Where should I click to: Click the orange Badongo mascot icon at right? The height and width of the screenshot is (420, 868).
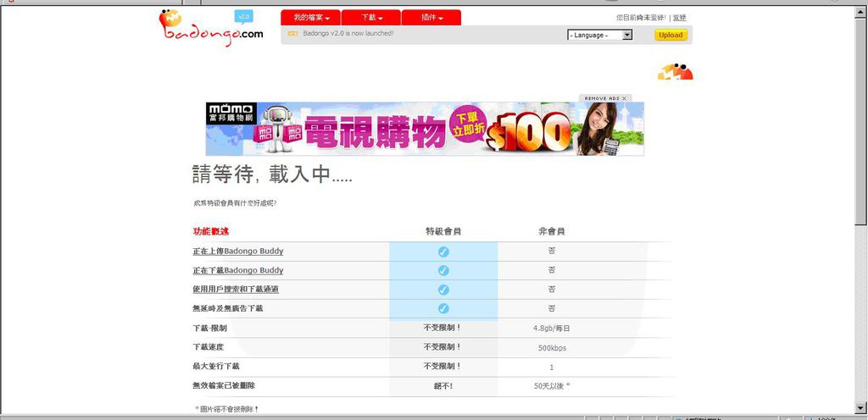pos(676,72)
